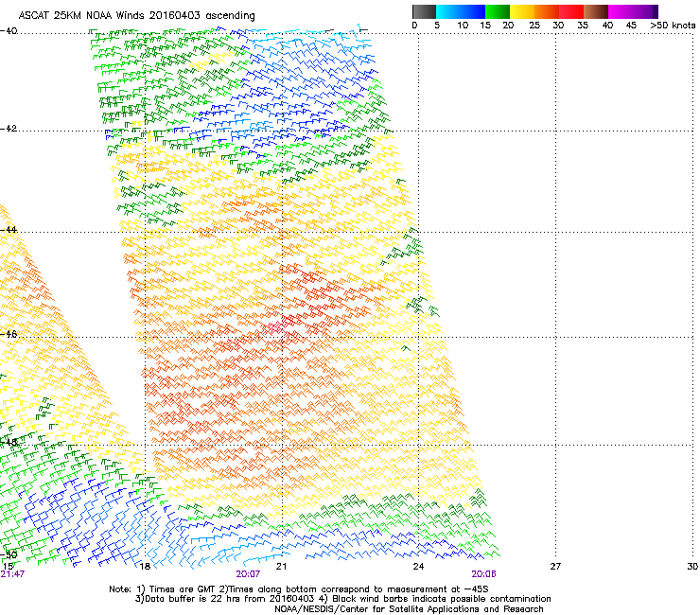This screenshot has height=615, width=700.
Task: Click the purple 20:07 pass time
Action: (248, 574)
